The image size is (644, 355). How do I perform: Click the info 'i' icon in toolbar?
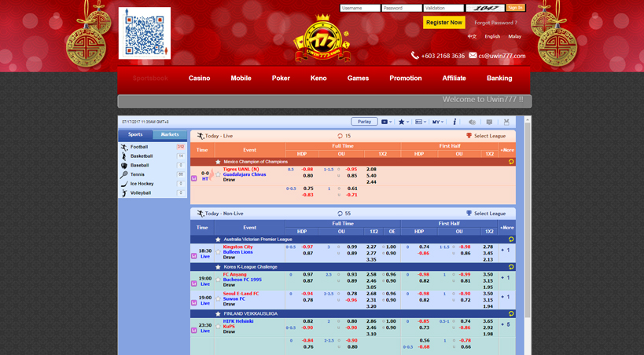click(x=454, y=122)
